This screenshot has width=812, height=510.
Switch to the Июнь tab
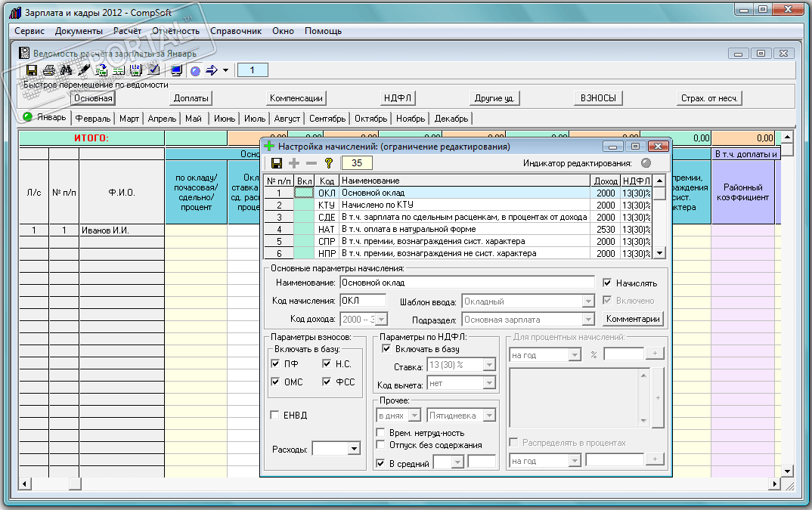(225, 119)
